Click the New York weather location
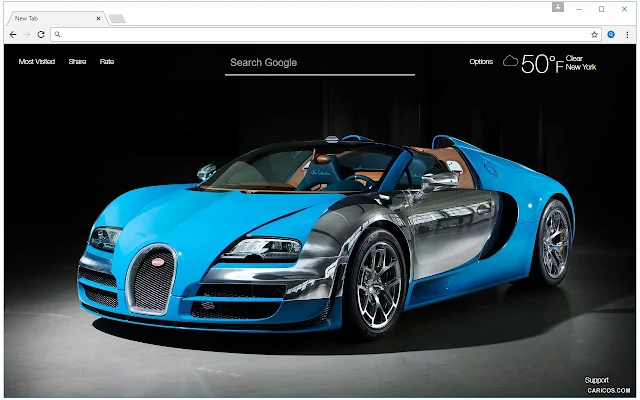Screen dimensions: 640x400 [x=581, y=67]
